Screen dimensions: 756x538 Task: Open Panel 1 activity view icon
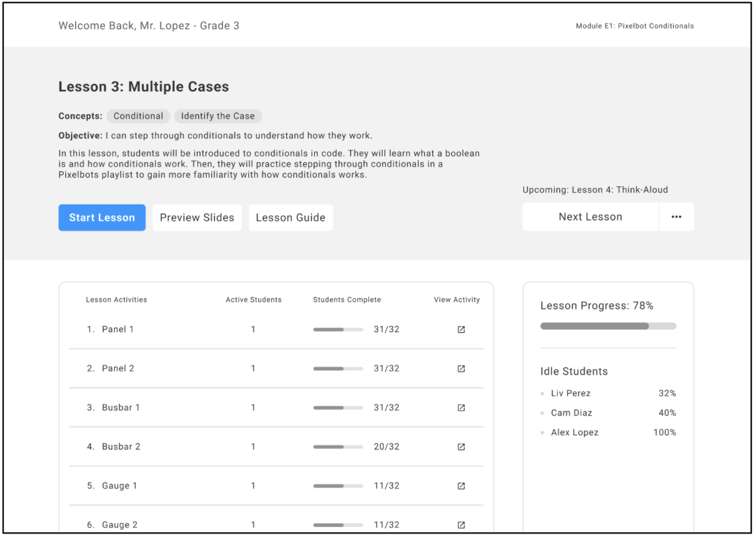(461, 330)
